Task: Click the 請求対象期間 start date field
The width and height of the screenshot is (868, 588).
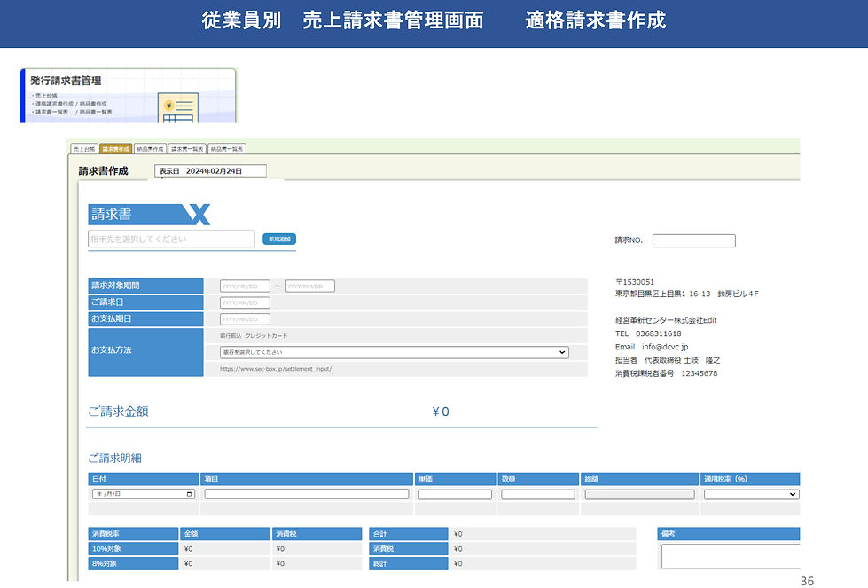Action: [245, 286]
